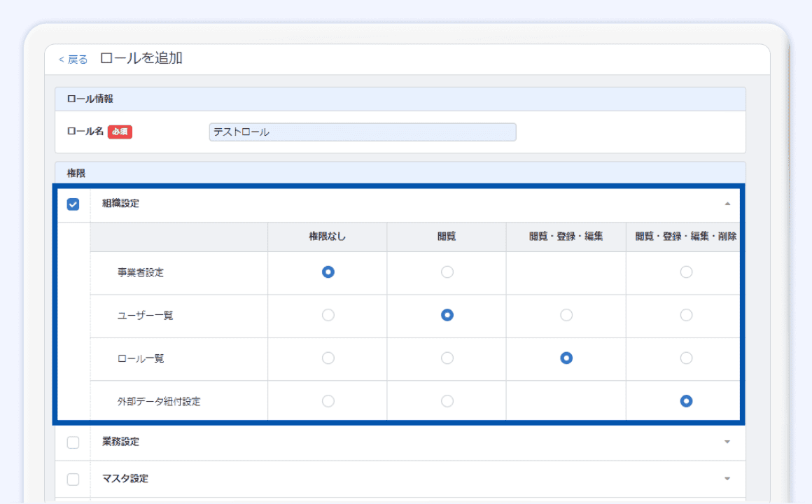This screenshot has height=504, width=812.
Task: Select '閲覧' for ロール一覧
Action: [x=447, y=358]
